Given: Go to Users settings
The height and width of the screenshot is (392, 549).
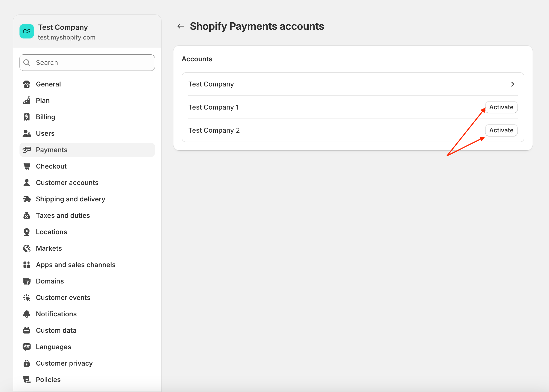Looking at the screenshot, I should [87, 133].
